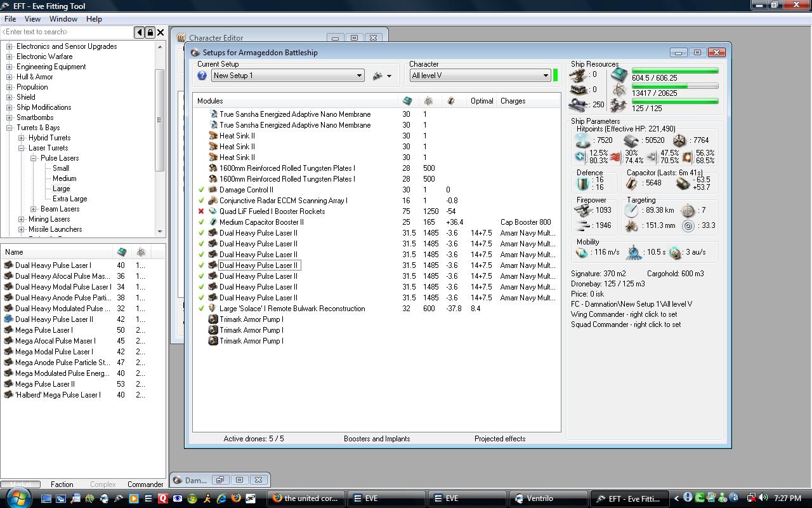Open the File menu

[10, 19]
